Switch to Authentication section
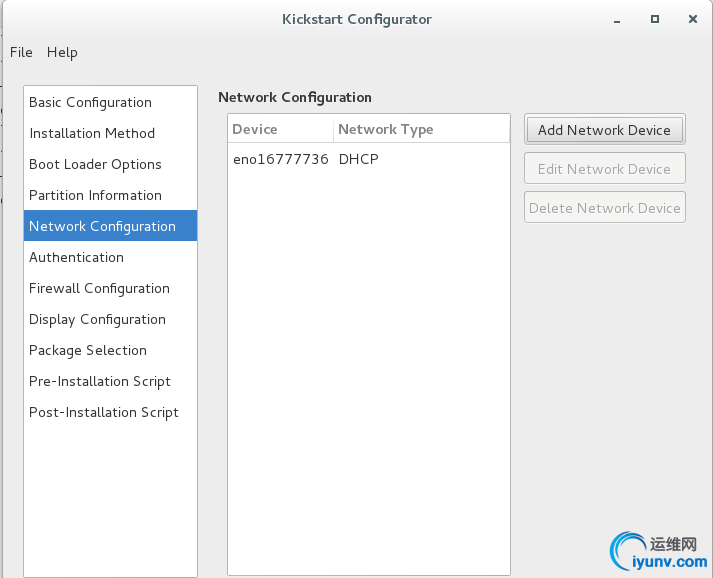This screenshot has width=713, height=578. tap(76, 257)
